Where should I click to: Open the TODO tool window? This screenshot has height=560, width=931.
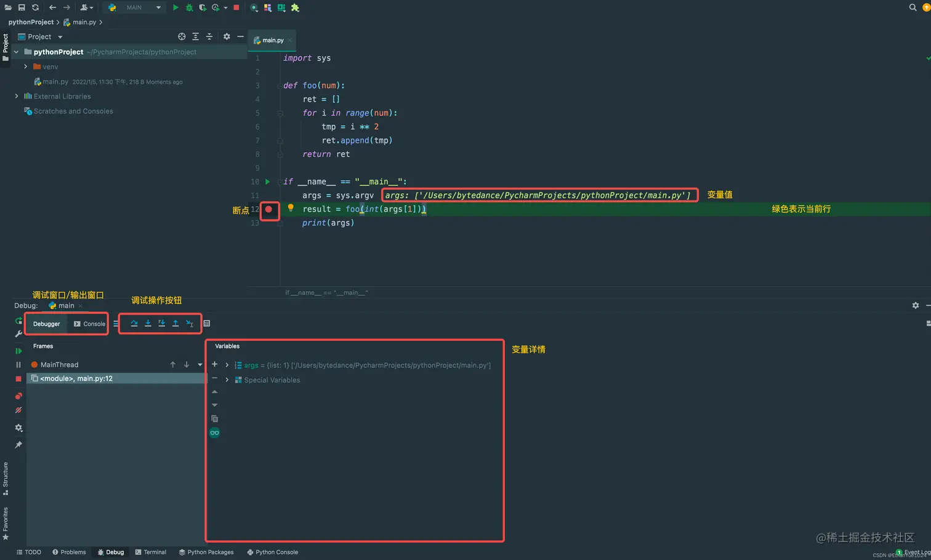[29, 552]
